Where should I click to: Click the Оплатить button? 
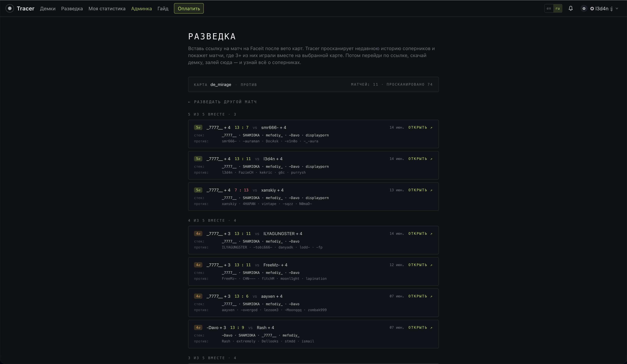[x=189, y=9]
